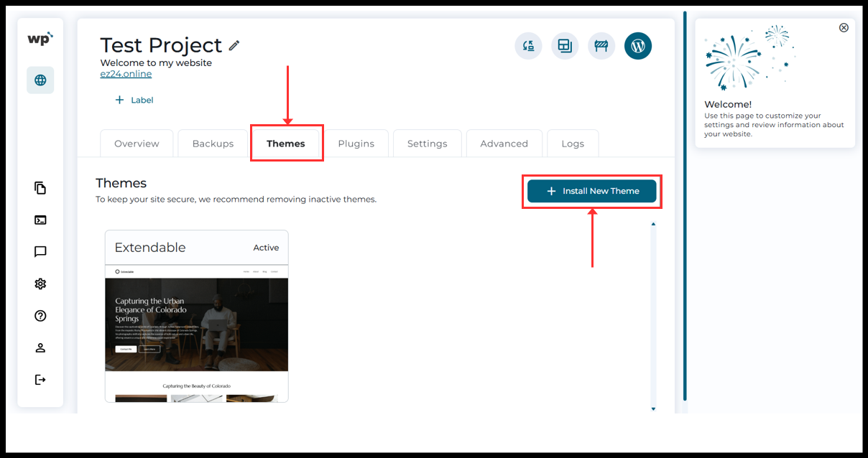The height and width of the screenshot is (458, 868).
Task: Open the gear settings icon in sidebar
Action: pos(40,284)
